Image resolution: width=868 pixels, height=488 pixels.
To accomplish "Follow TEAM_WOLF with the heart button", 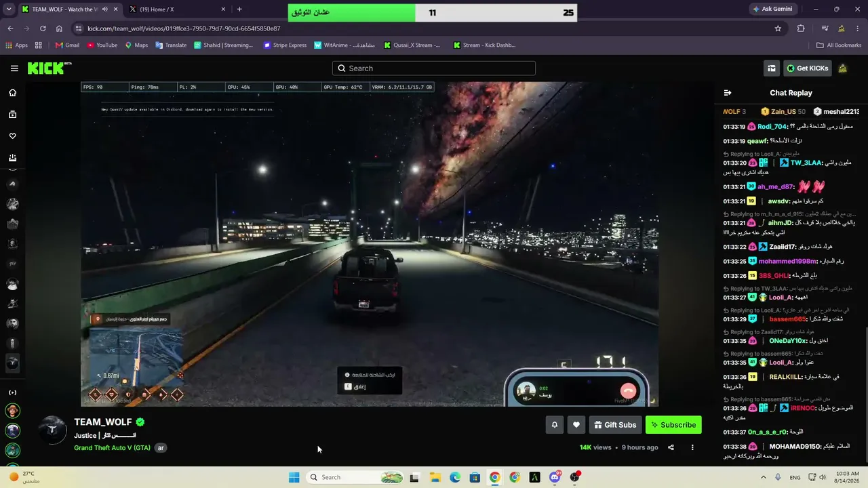I will [x=576, y=425].
